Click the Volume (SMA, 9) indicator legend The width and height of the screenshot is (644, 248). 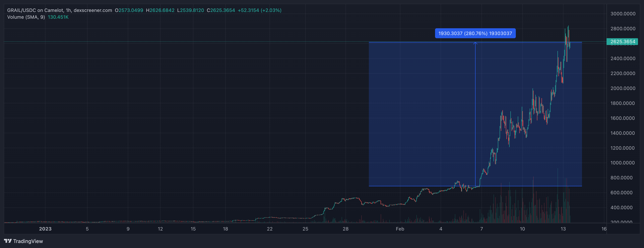(26, 17)
